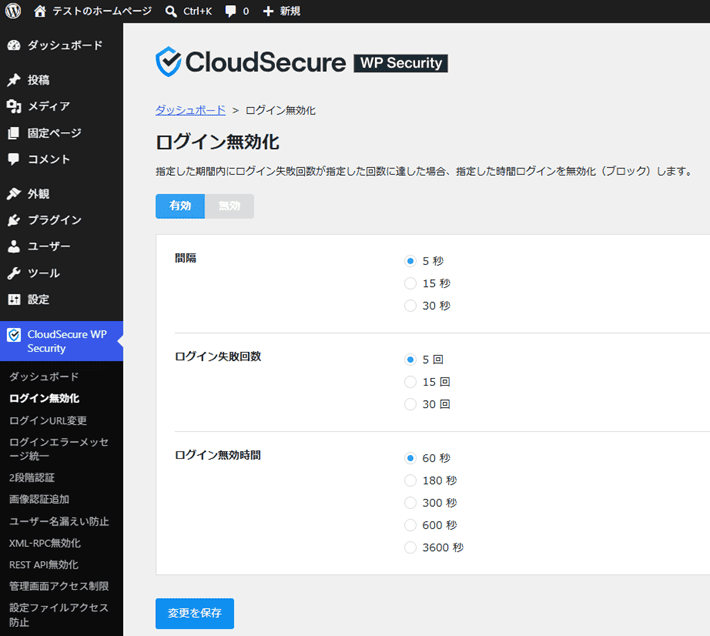Click the Ctrl+K search label
710x636 pixels.
click(197, 11)
